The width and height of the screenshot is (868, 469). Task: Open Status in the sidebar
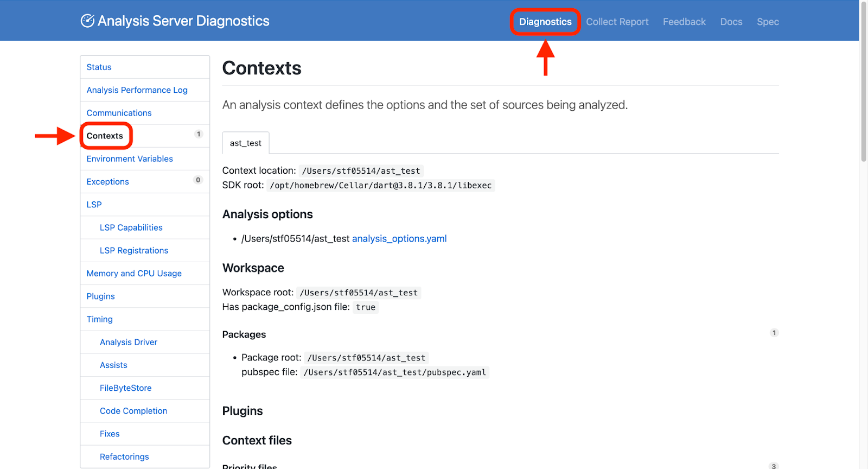tap(99, 67)
